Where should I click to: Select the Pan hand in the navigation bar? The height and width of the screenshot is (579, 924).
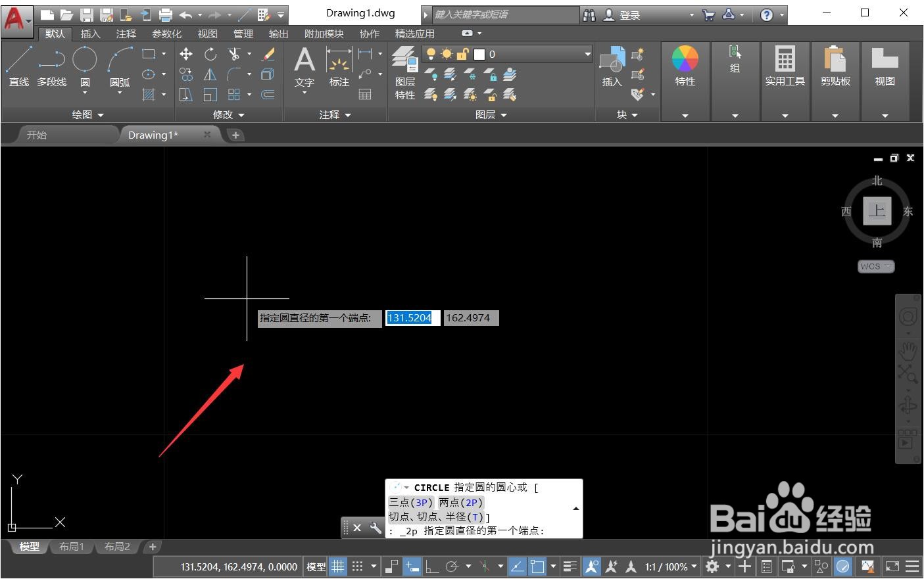(908, 350)
